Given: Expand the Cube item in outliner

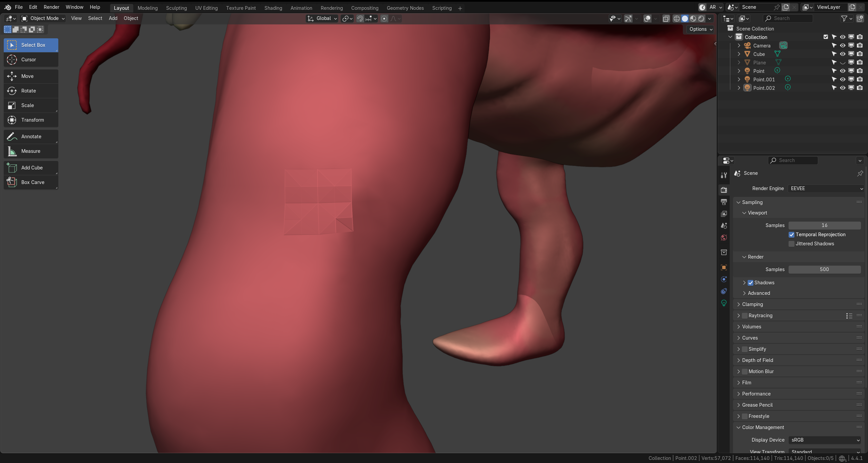Looking at the screenshot, I should pyautogui.click(x=739, y=54).
